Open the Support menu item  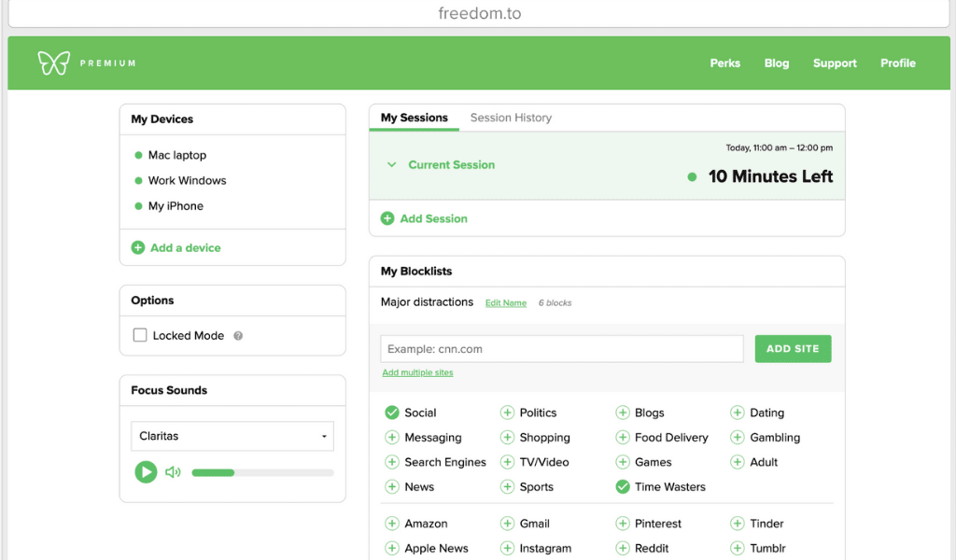[835, 63]
